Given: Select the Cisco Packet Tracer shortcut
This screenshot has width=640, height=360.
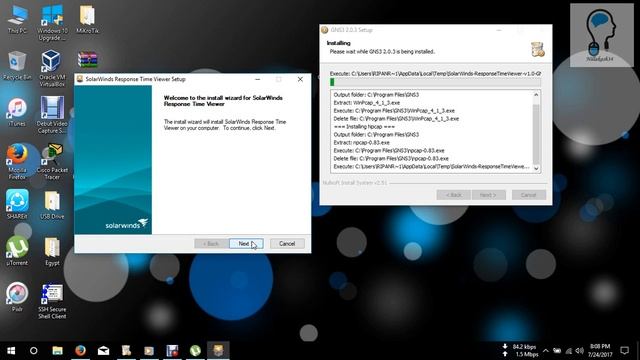Looking at the screenshot, I should 52,162.
